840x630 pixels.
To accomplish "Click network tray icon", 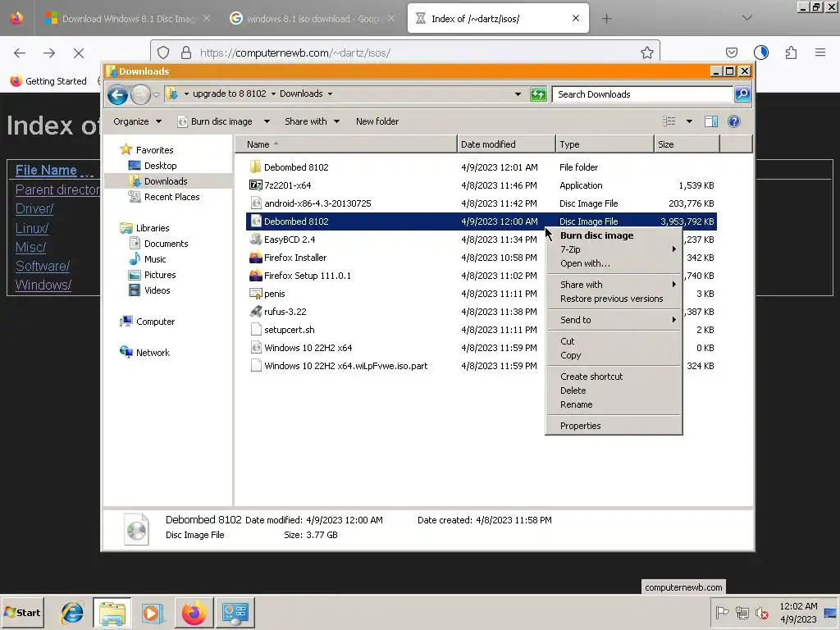I will [742, 612].
